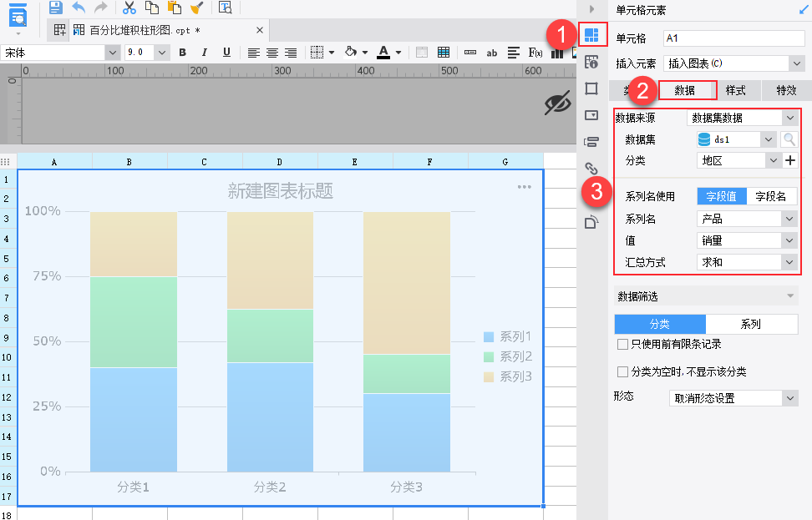The image size is (812, 520).
Task: Click the font color A button
Action: (383, 53)
